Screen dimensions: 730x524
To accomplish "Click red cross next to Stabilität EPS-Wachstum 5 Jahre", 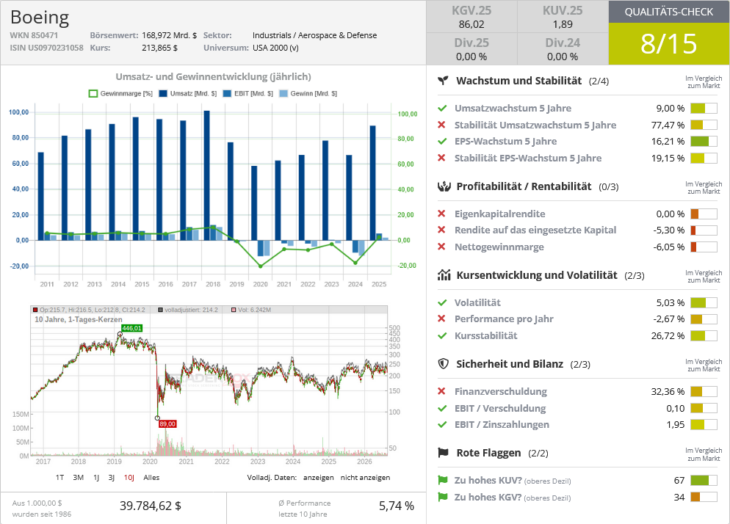I will point(441,158).
